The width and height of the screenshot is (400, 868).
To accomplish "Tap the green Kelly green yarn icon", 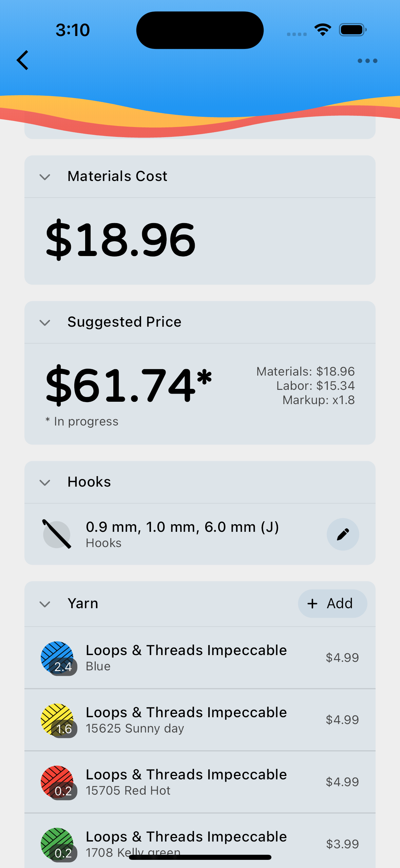I will pyautogui.click(x=57, y=844).
